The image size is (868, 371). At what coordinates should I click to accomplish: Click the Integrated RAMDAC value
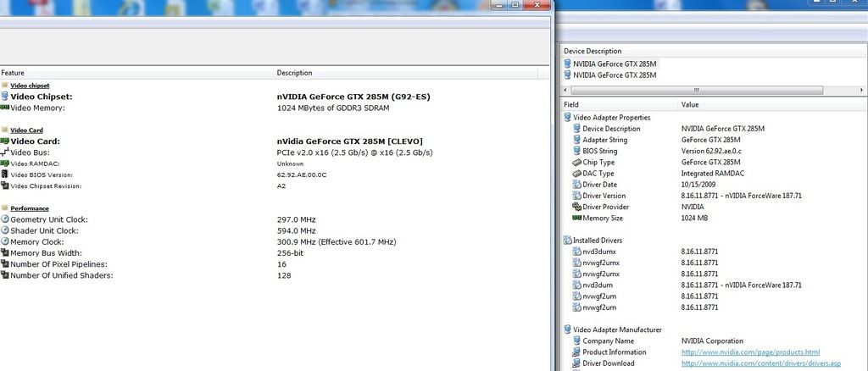(x=713, y=174)
